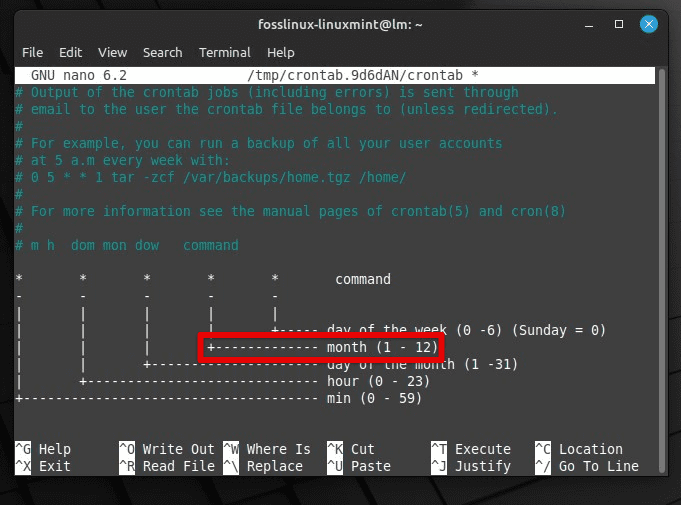681x505 pixels.
Task: Click the line starting '# Output of the crontab jobs'
Action: 267,92
